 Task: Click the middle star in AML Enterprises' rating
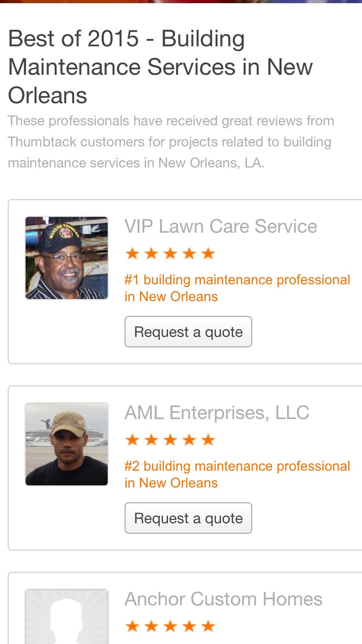tap(170, 440)
